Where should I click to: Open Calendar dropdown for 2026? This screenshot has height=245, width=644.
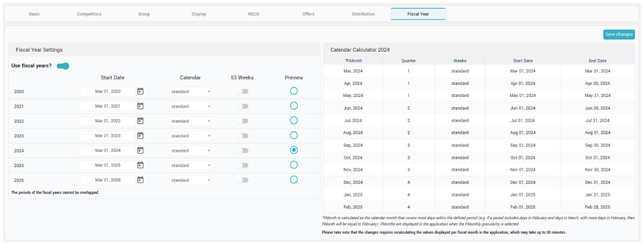pos(191,179)
